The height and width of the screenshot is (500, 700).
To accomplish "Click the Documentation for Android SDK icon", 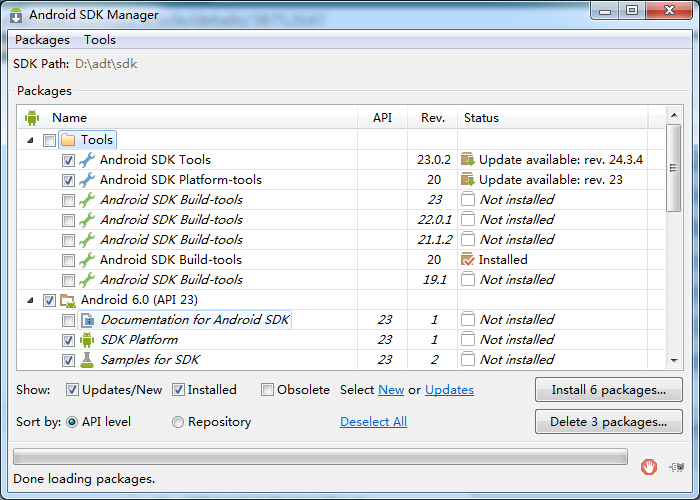I will click(x=88, y=320).
